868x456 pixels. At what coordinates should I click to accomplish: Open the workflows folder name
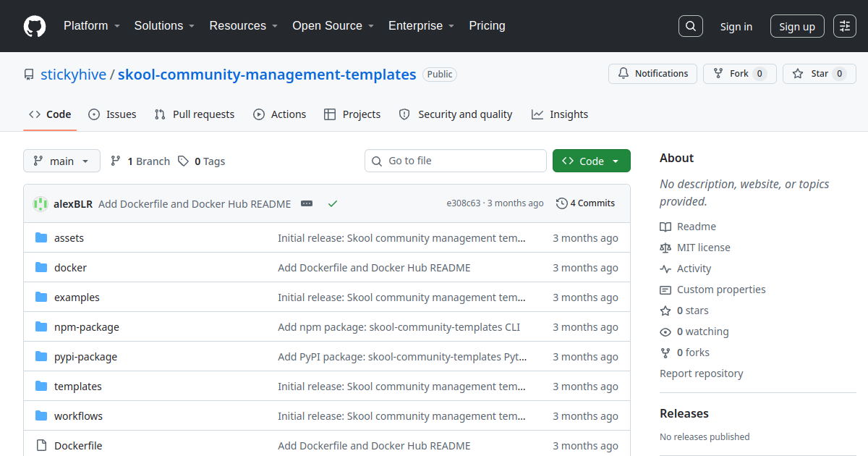(x=78, y=416)
